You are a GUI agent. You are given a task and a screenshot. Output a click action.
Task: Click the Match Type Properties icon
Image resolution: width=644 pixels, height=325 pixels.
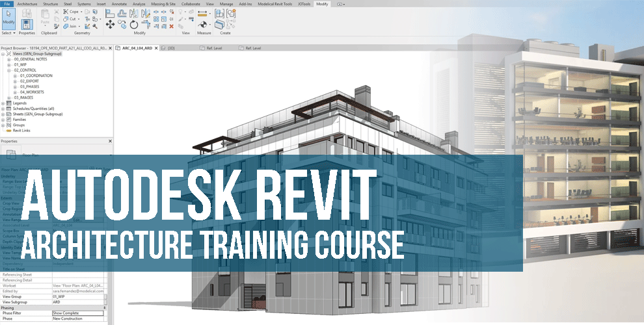pos(56,26)
